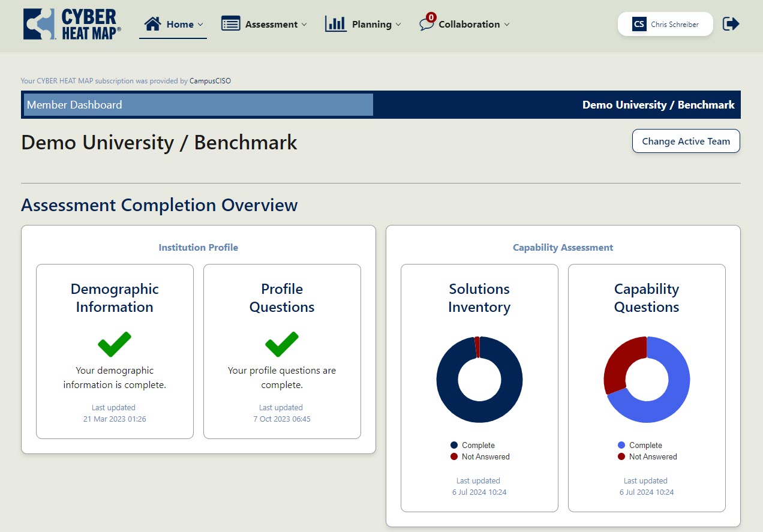The height and width of the screenshot is (532, 763).
Task: Click "Your profile questions are complete." text
Action: [x=282, y=378]
